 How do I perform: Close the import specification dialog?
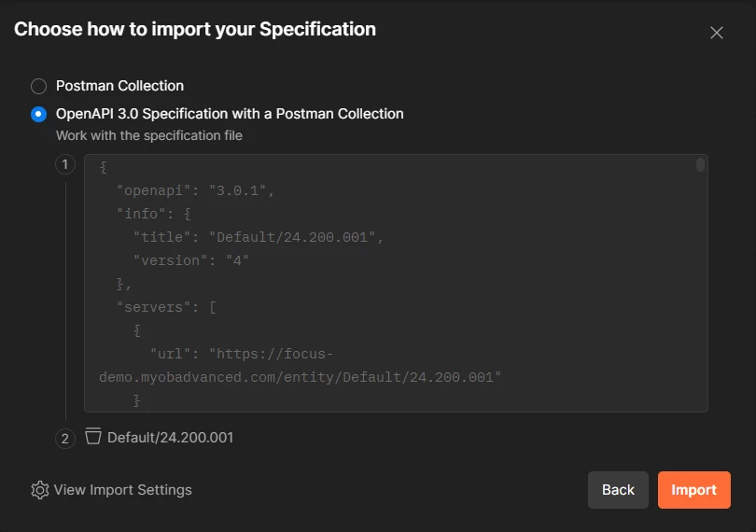(717, 33)
